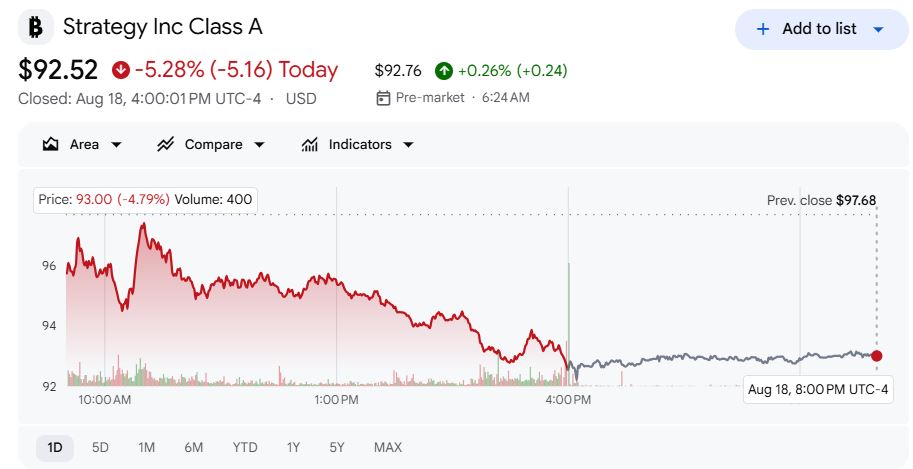Click the Indicators bar chart icon
Image resolution: width=913 pixels, height=469 pixels.
pyautogui.click(x=310, y=144)
